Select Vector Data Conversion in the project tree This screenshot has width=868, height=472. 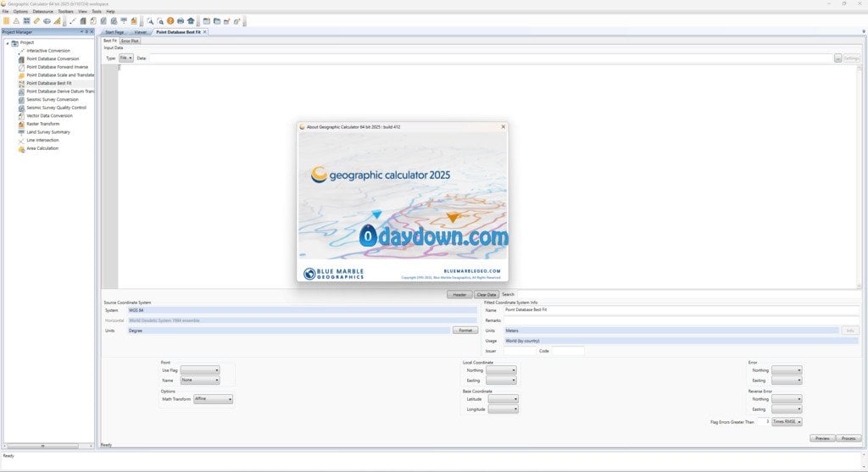click(49, 115)
